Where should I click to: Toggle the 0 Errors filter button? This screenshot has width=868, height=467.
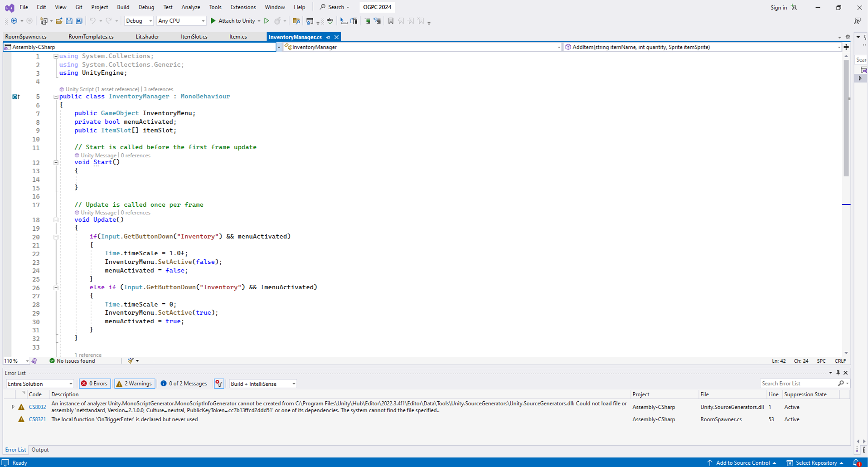pos(95,384)
